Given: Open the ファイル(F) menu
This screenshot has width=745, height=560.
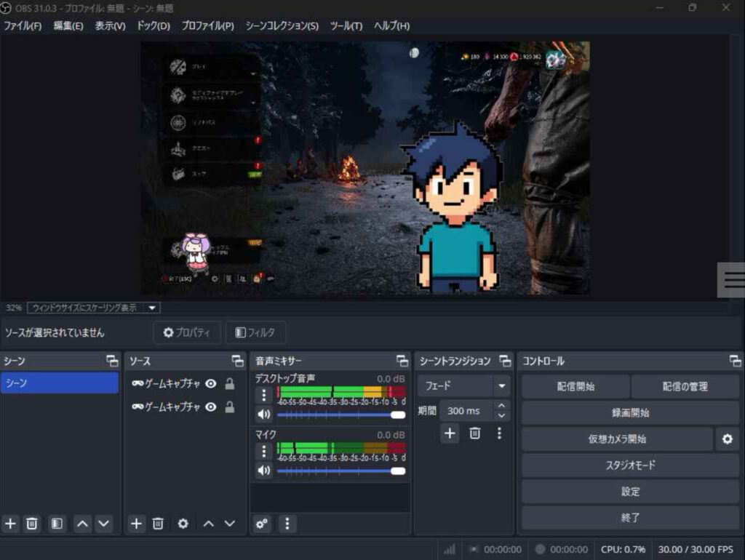Looking at the screenshot, I should (23, 25).
